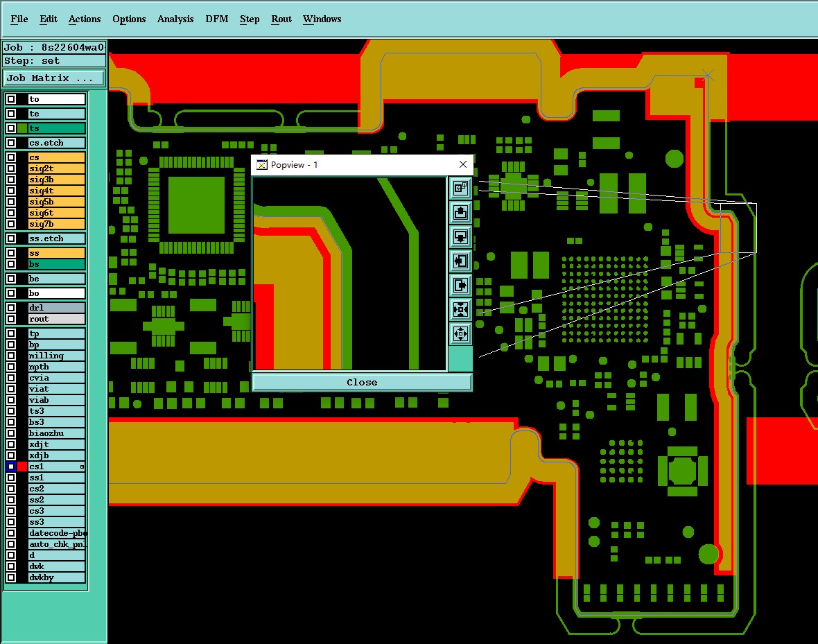The image size is (818, 644).
Task: Open the Analysis menu
Action: point(175,19)
